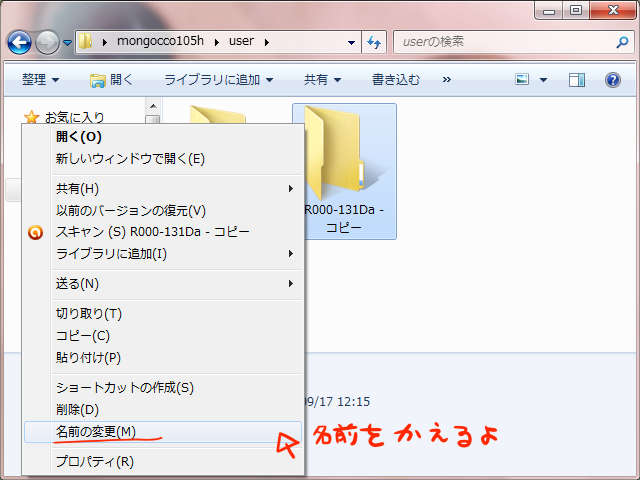The width and height of the screenshot is (640, 480).
Task: Open the recent pages dropdown arrow
Action: click(x=67, y=43)
